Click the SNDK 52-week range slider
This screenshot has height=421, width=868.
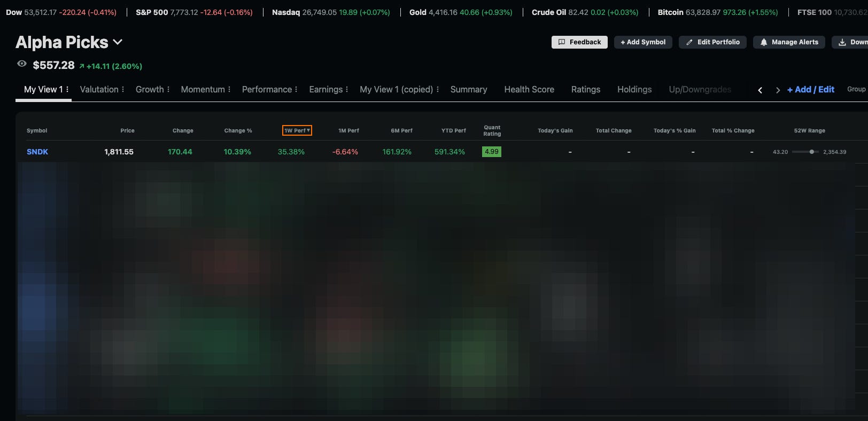pos(805,152)
